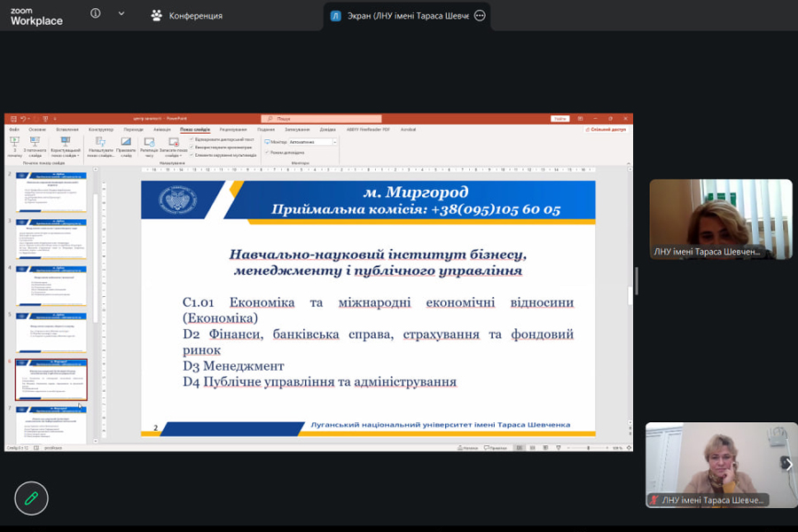
Task: Activate Zoom annotation pencil button
Action: [x=32, y=498]
